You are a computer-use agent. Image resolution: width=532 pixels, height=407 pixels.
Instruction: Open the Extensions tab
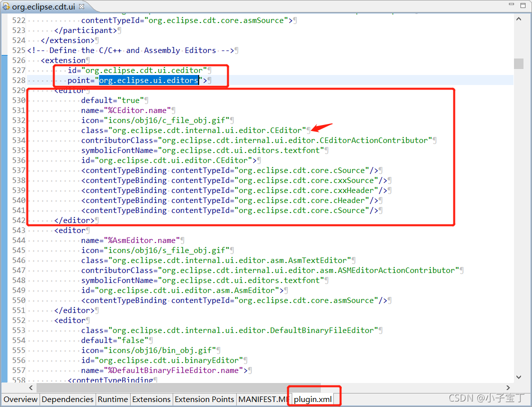point(151,399)
